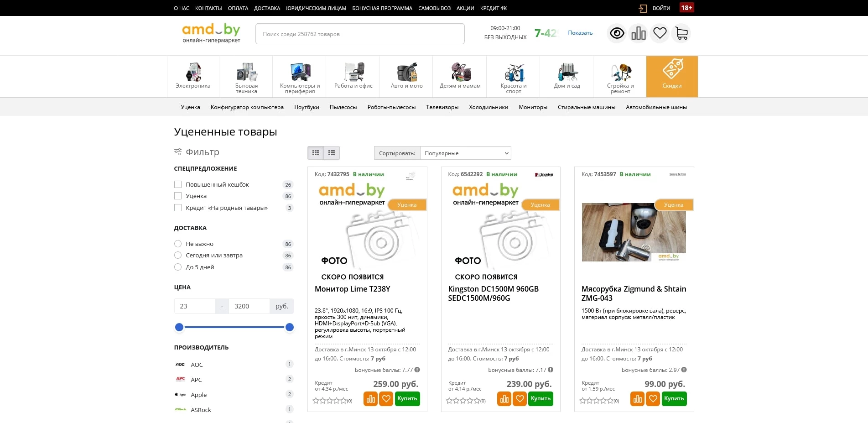This screenshot has width=868, height=423.
Task: Open the Популярные sorting dropdown
Action: click(x=465, y=153)
